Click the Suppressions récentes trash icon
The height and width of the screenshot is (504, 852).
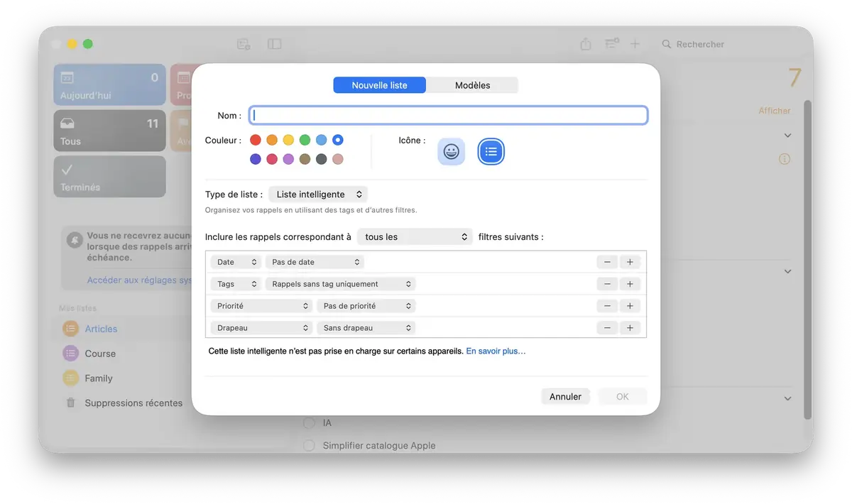71,403
